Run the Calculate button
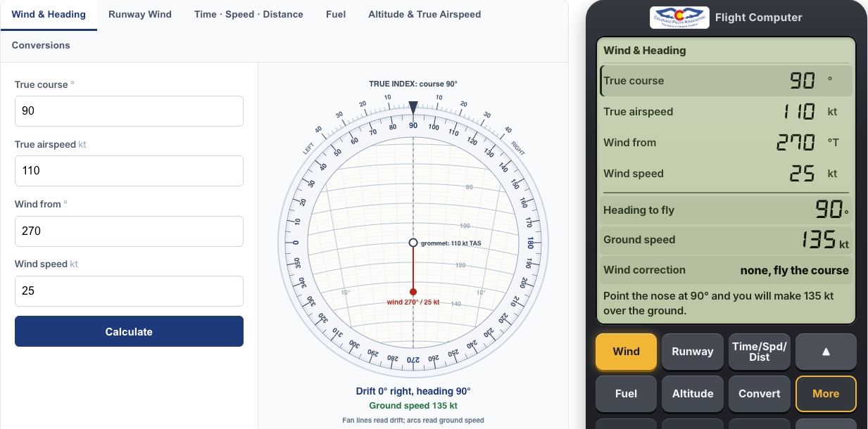 (x=129, y=331)
